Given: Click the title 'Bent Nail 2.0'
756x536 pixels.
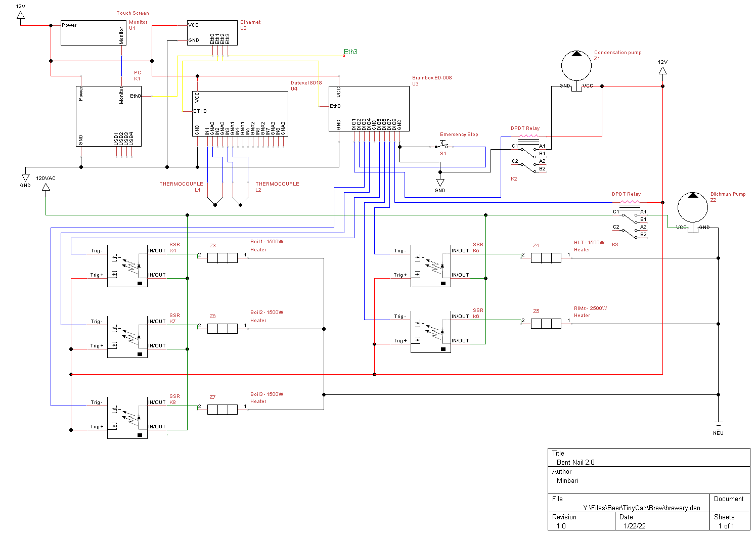Looking at the screenshot, I should (575, 462).
